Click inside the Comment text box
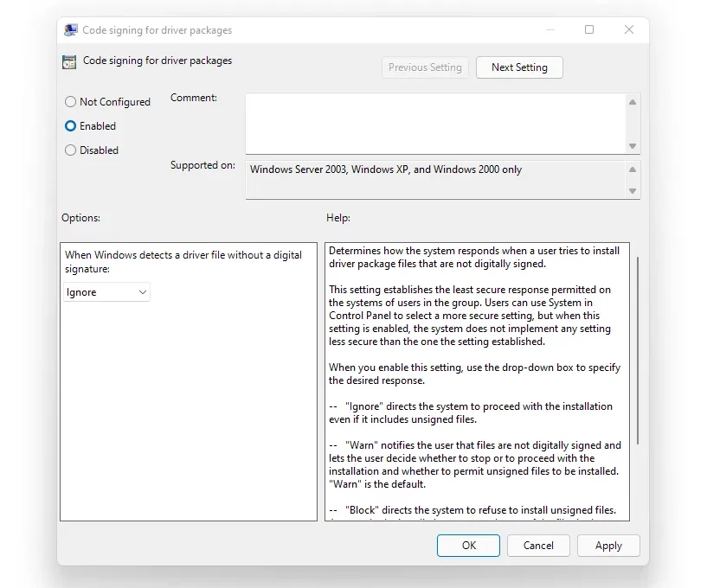 (435, 124)
